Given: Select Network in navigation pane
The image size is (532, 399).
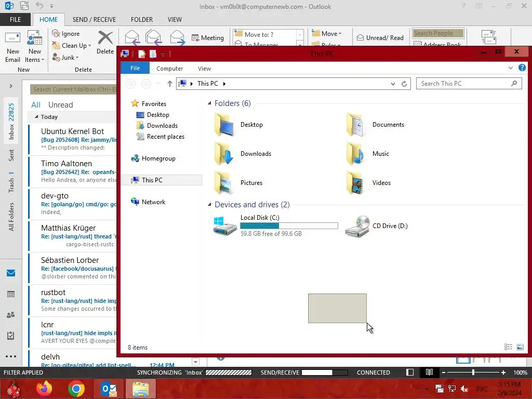Looking at the screenshot, I should point(148,202).
